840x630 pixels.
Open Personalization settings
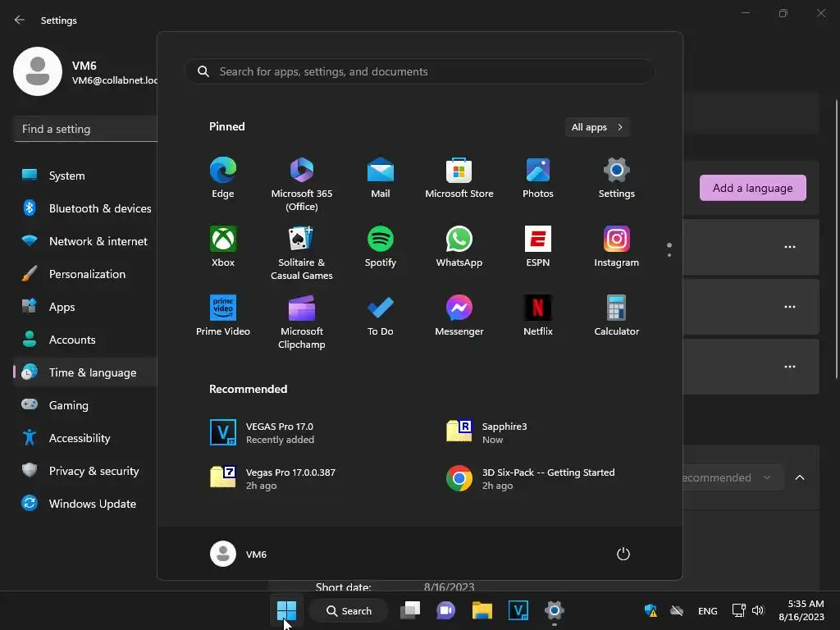coord(85,274)
